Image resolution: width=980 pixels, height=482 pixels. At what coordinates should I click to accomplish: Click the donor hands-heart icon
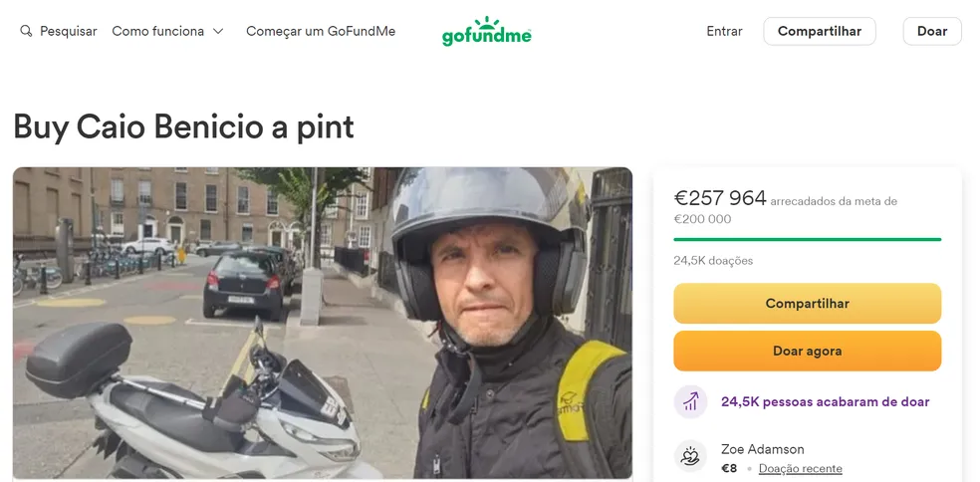[690, 457]
